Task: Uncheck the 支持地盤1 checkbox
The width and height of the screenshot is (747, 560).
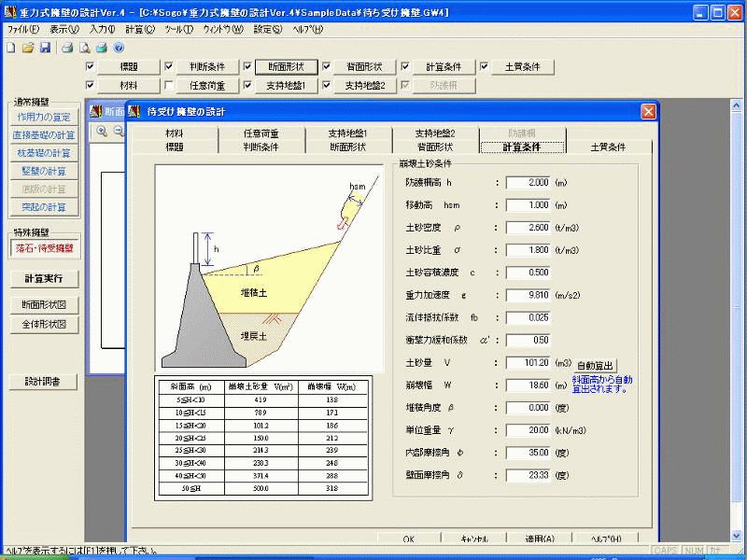Action: (x=247, y=86)
